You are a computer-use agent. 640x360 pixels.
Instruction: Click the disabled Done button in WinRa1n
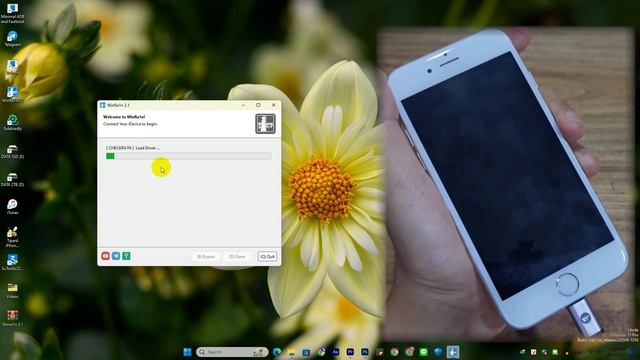coord(237,256)
